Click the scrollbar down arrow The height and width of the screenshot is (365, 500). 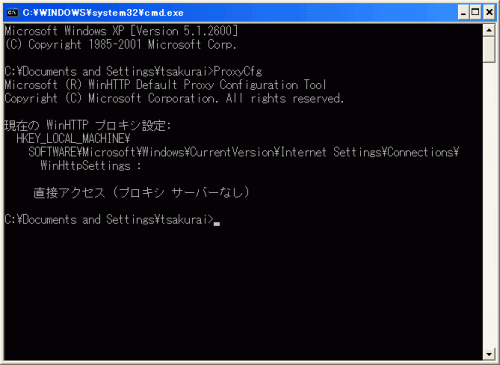[489, 354]
